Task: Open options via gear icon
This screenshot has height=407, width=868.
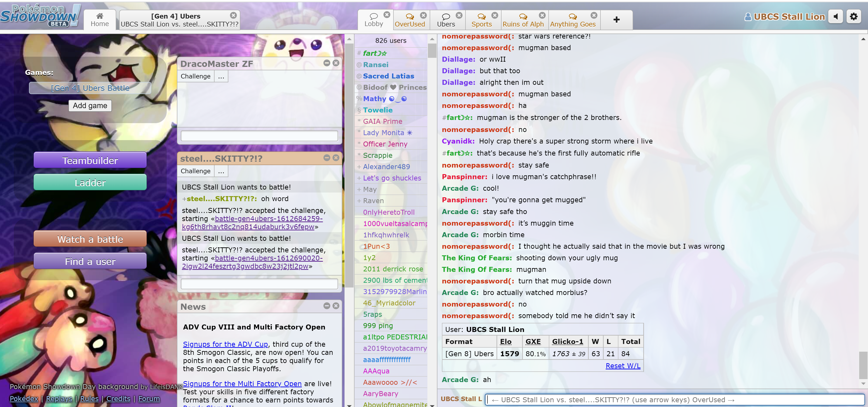Action: tap(854, 17)
